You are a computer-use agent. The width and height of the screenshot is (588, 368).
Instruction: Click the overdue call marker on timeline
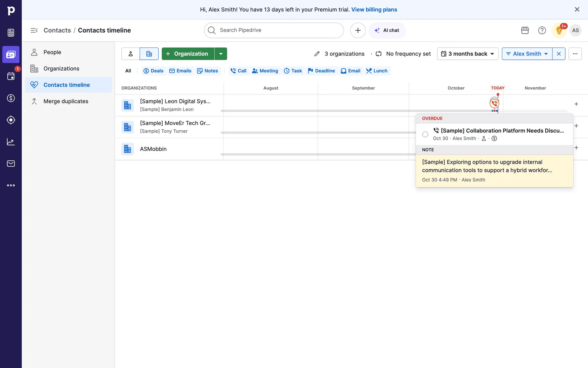pos(494,103)
